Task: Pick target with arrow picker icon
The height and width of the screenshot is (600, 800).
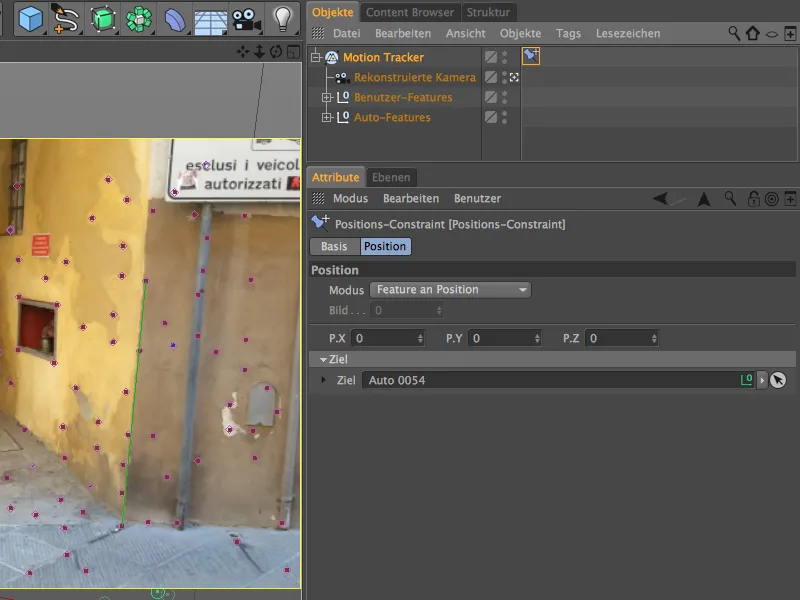Action: click(x=778, y=380)
